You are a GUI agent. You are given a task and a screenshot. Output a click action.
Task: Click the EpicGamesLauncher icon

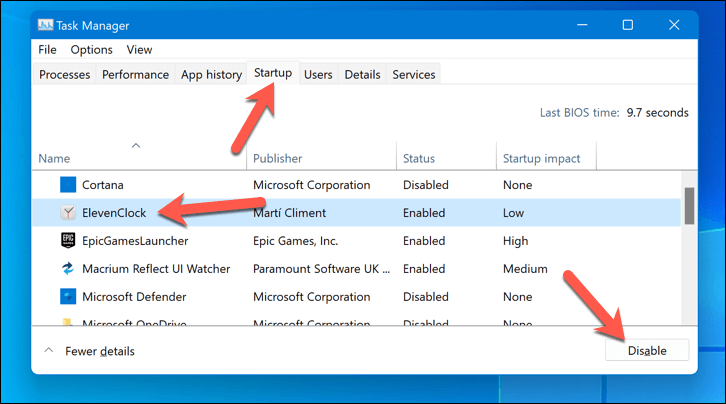pyautogui.click(x=67, y=240)
